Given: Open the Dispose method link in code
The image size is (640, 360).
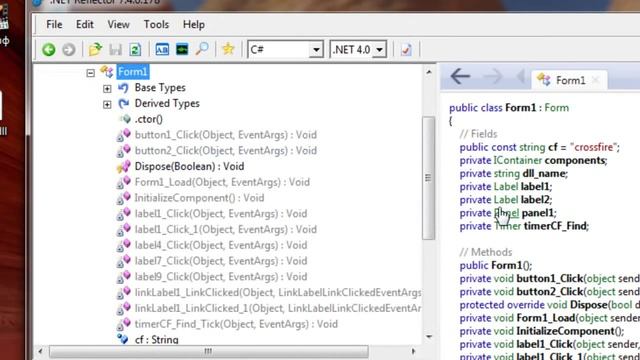Looking at the screenshot, I should [x=589, y=305].
